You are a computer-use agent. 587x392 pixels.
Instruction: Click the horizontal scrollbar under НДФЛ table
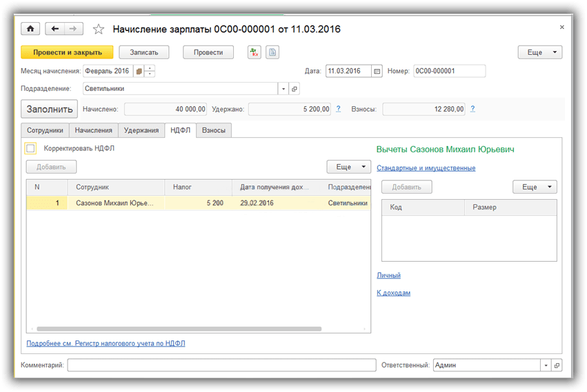[179, 329]
